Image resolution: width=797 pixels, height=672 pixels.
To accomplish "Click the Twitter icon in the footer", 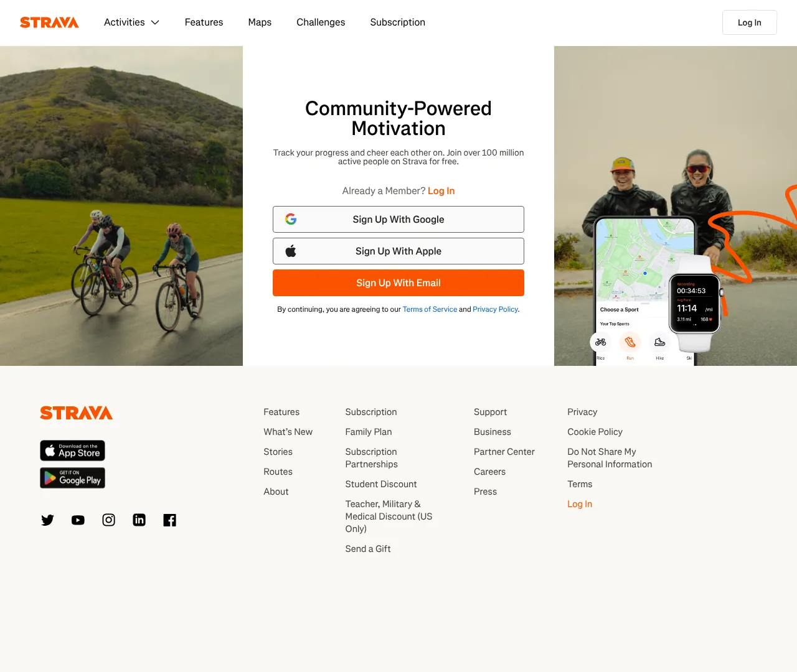I will (47, 520).
